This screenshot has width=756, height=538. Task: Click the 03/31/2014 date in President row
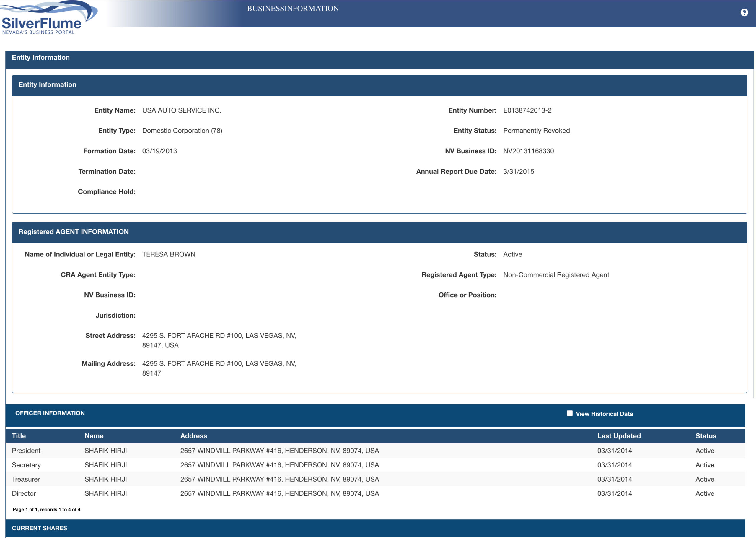click(615, 451)
